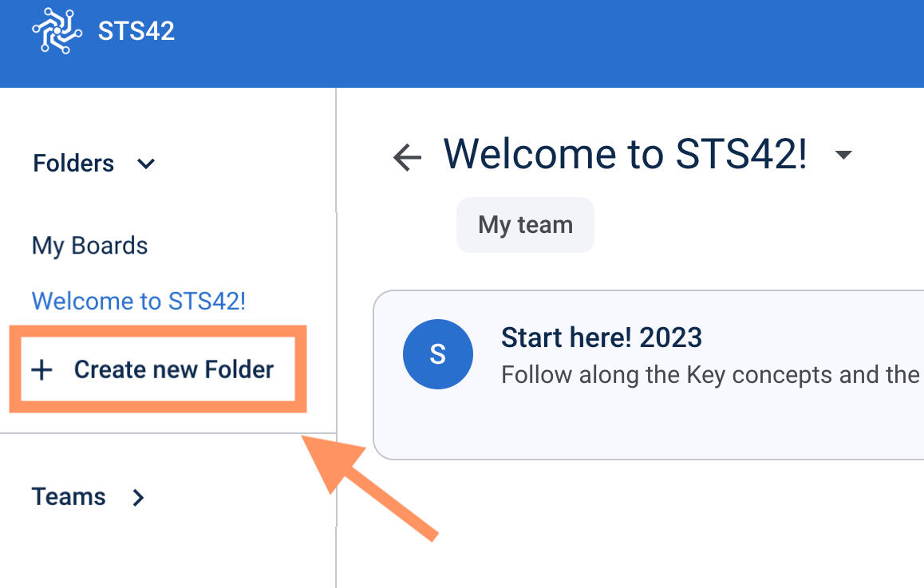The height and width of the screenshot is (588, 924).
Task: Click the blue S avatar circle
Action: 437,355
